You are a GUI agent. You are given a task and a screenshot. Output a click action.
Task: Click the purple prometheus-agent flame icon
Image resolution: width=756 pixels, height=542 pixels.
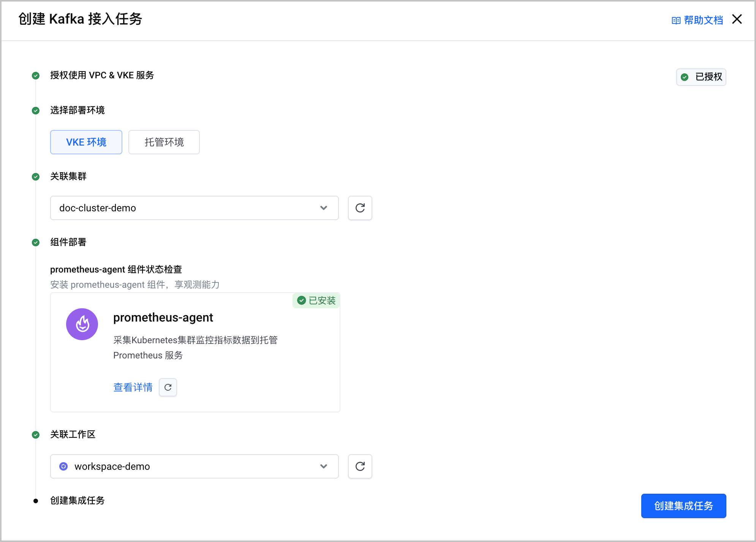(82, 324)
